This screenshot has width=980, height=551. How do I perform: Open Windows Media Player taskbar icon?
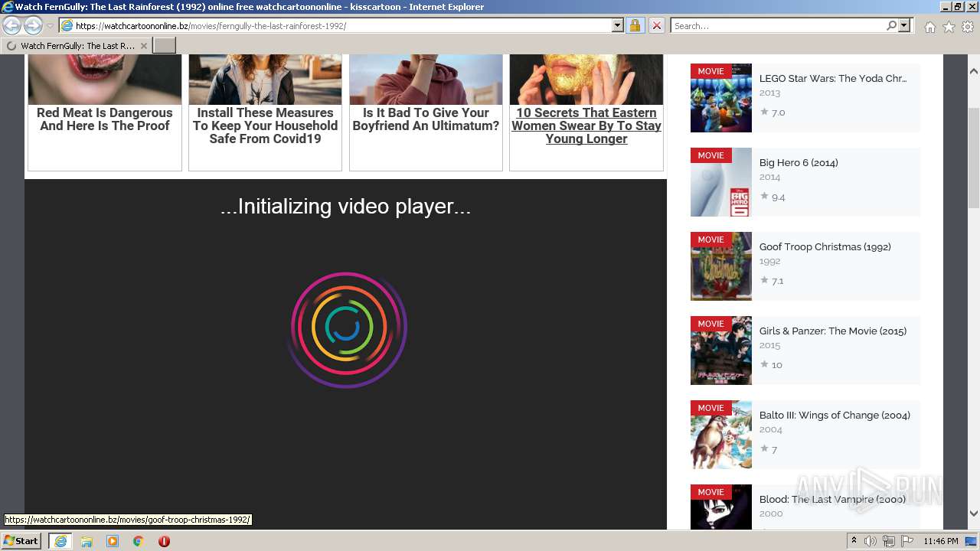[x=113, y=541]
